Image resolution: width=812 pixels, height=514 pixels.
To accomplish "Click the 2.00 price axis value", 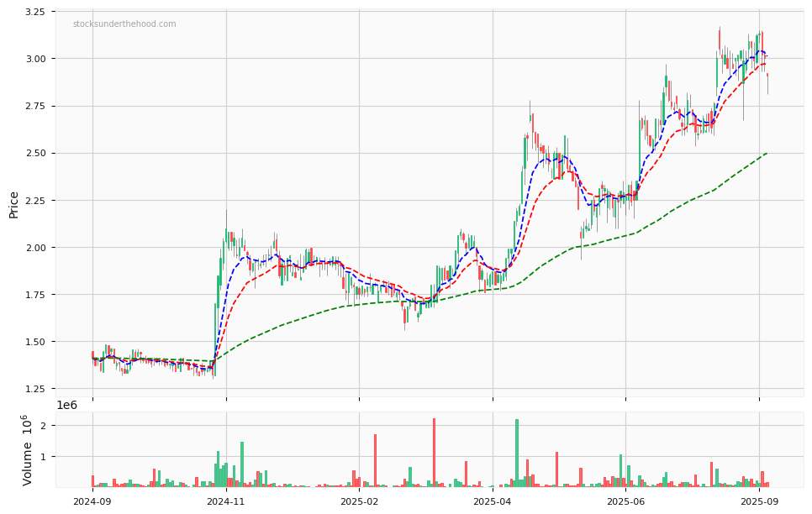I will (34, 248).
